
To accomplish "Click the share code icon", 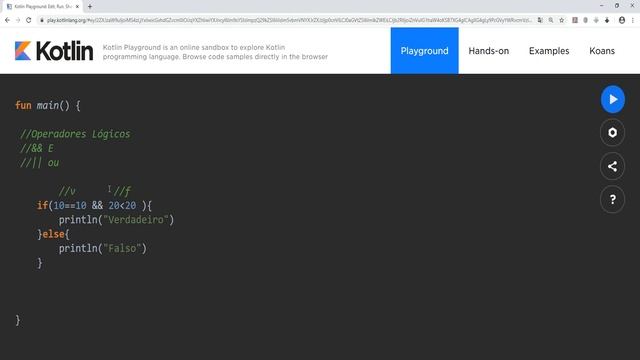I will pyautogui.click(x=612, y=166).
